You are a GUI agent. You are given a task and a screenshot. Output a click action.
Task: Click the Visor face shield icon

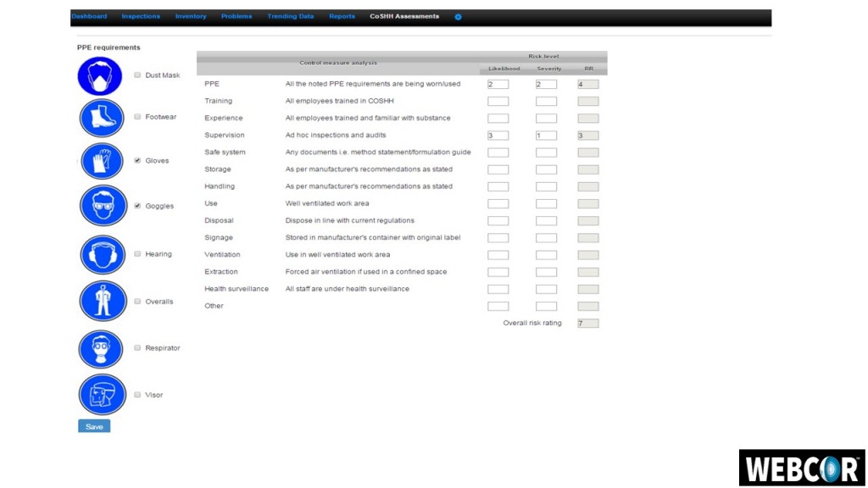tap(102, 395)
